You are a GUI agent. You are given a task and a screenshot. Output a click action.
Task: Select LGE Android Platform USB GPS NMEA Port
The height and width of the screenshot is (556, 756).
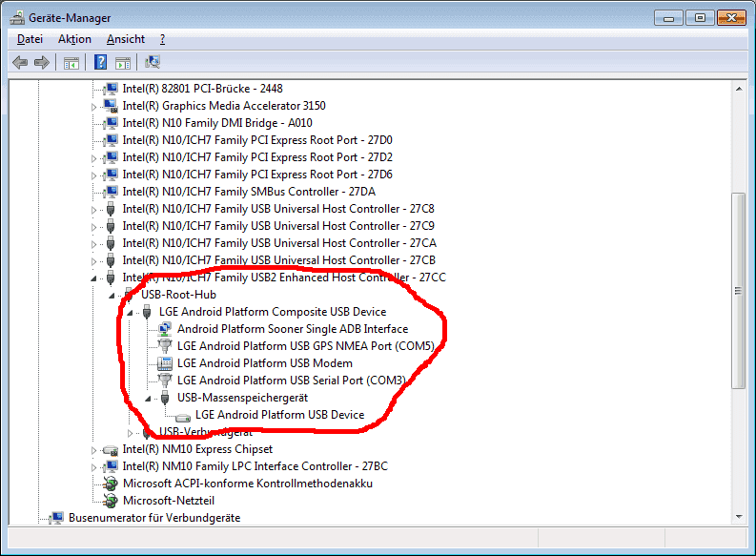coord(306,346)
